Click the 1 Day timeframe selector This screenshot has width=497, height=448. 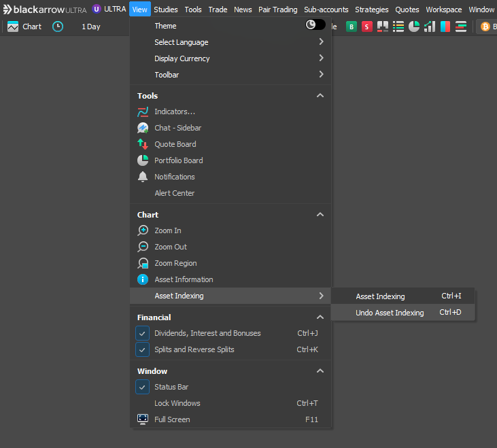[90, 27]
